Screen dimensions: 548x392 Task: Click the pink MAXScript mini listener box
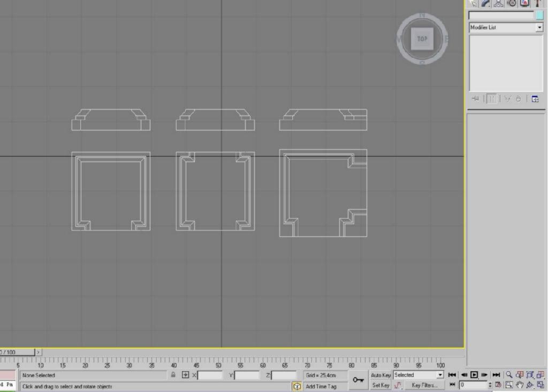point(7,375)
